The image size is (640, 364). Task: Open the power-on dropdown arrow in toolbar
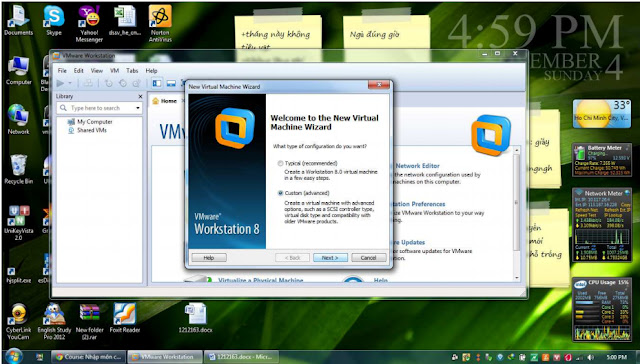(70, 83)
